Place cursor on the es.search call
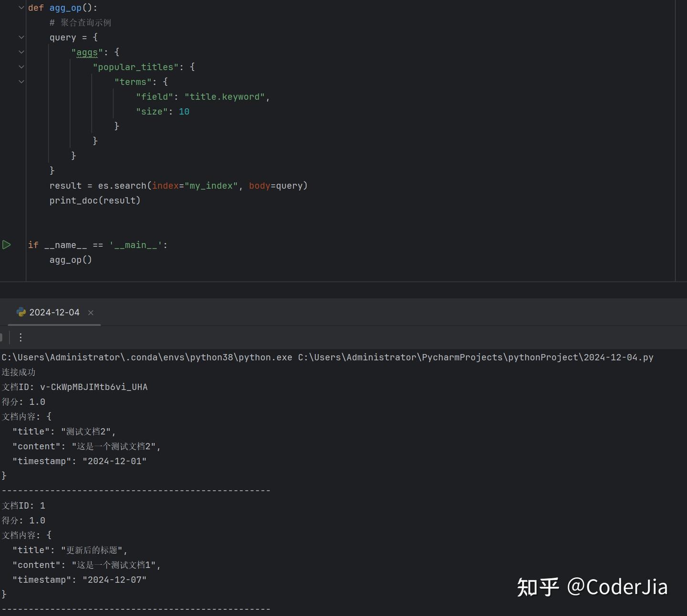This screenshot has height=616, width=687. click(123, 186)
